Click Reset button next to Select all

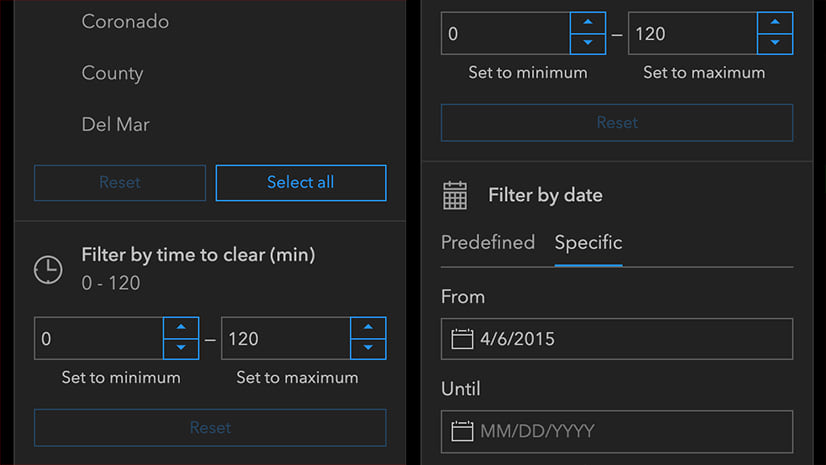(120, 183)
